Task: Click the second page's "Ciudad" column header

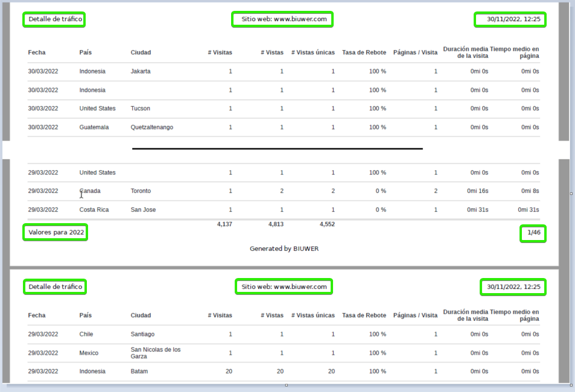Action: pyautogui.click(x=141, y=315)
